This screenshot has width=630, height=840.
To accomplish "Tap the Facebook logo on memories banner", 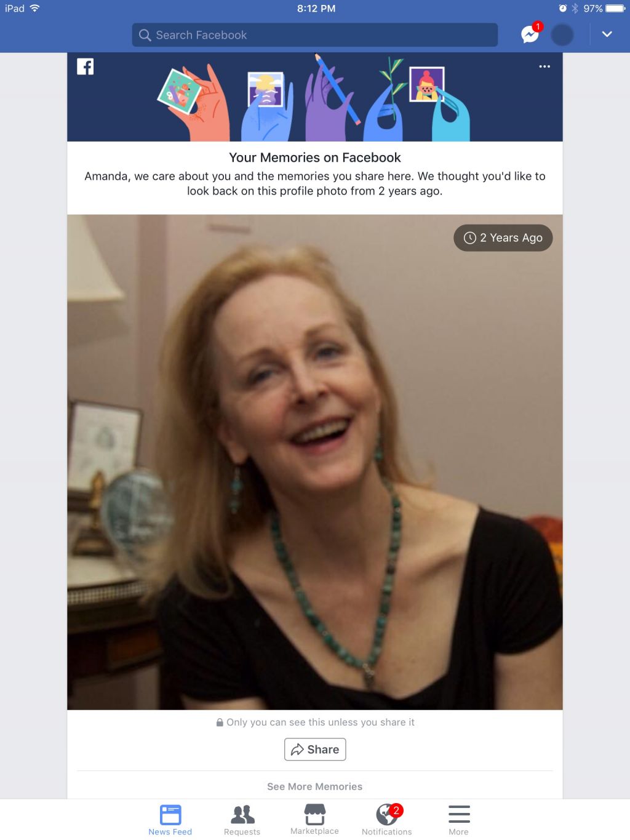I will click(x=86, y=66).
